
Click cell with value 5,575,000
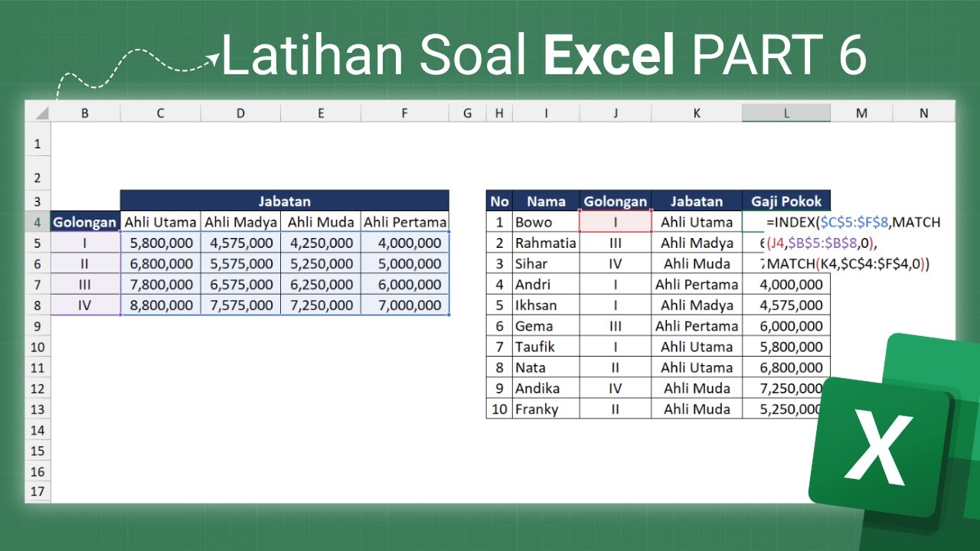(x=240, y=264)
